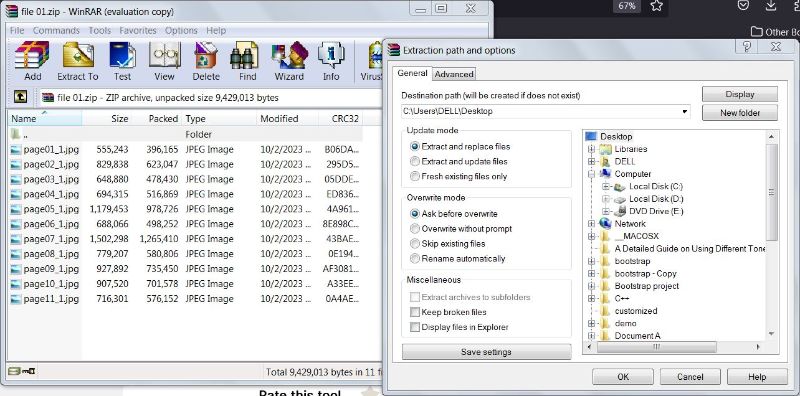This screenshot has height=396, width=800.
Task: Sort file list by Name column header
Action: [x=45, y=118]
